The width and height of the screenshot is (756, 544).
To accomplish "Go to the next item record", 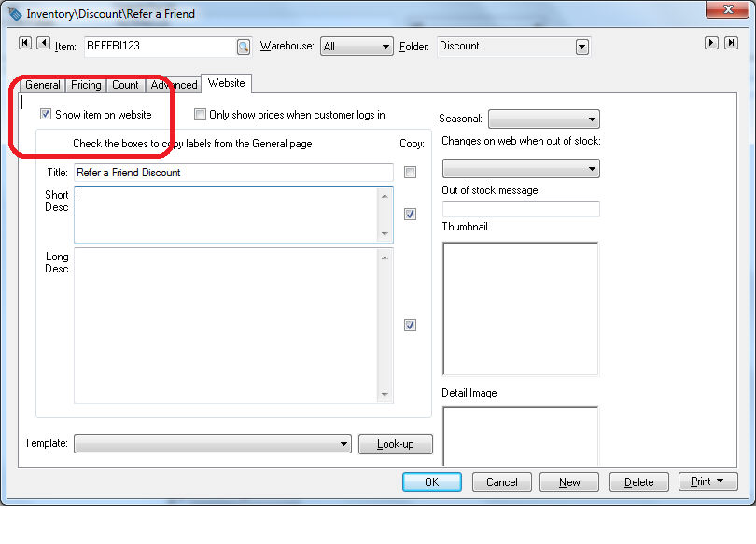I will click(x=711, y=43).
